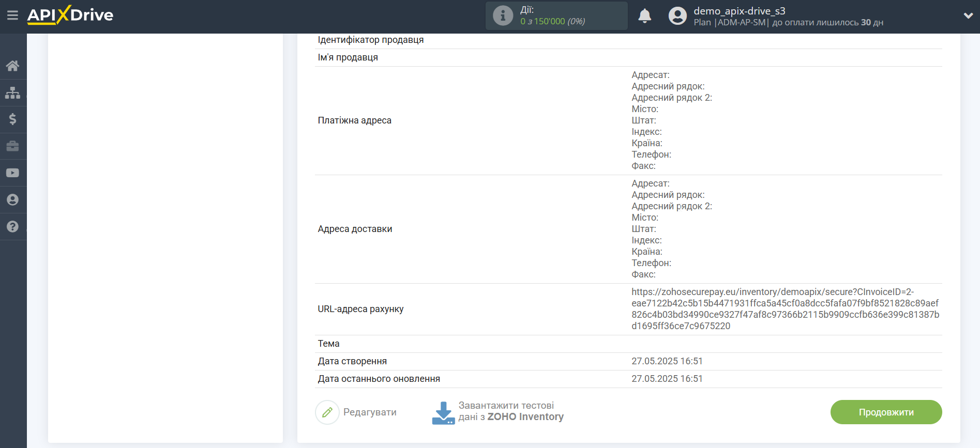This screenshot has height=448, width=980.
Task: Click the ApiX-Drive logo
Action: [70, 15]
